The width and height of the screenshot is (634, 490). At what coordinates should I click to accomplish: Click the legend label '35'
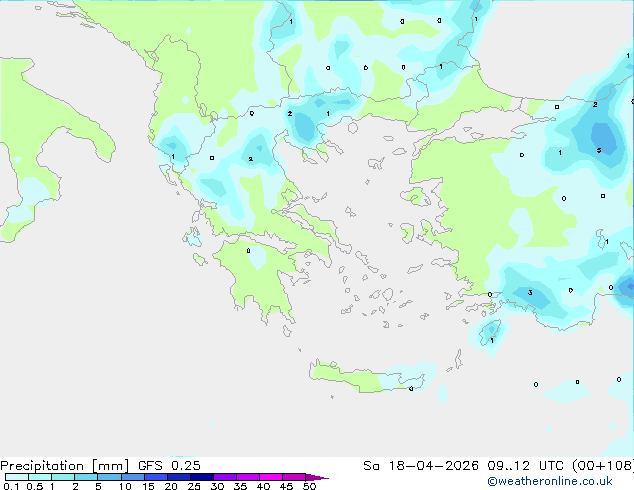pyautogui.click(x=240, y=486)
